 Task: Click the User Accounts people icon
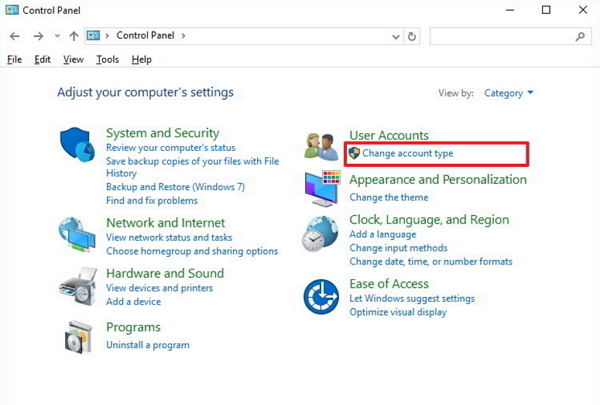[x=321, y=146]
